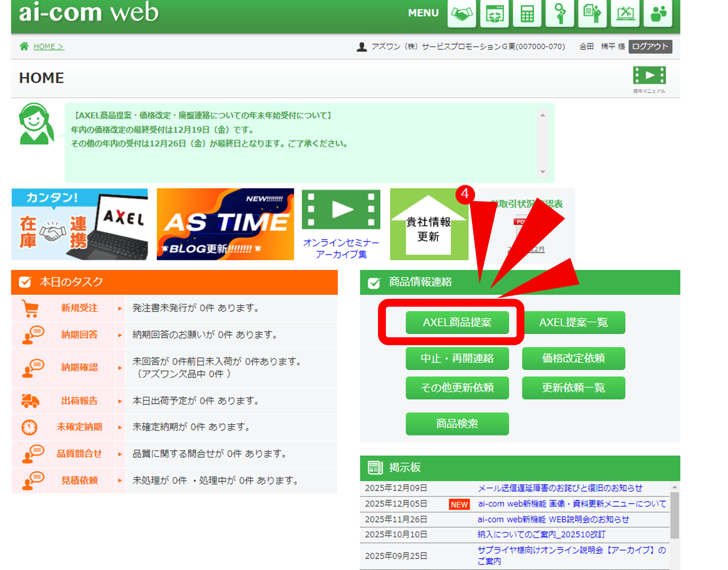Expand the arrow next to 新規受注 row
Image resolution: width=728 pixels, height=570 pixels.
click(x=120, y=308)
